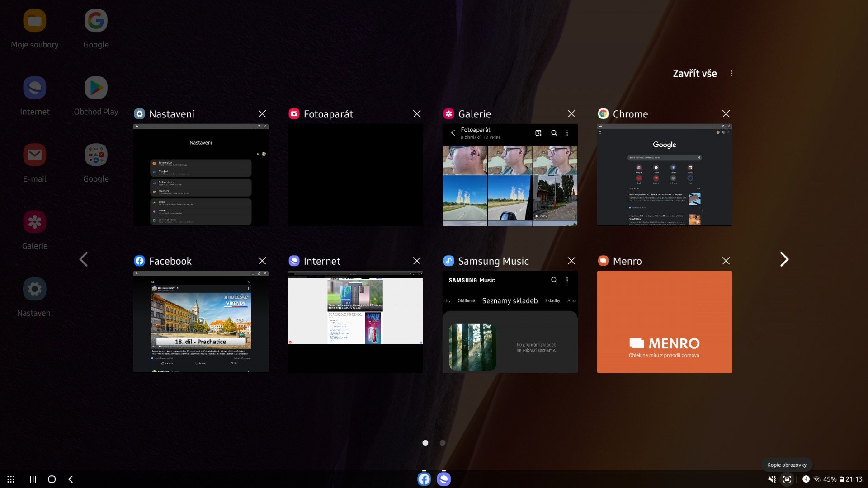Tap the back navigation button in the taskbar

tap(71, 479)
